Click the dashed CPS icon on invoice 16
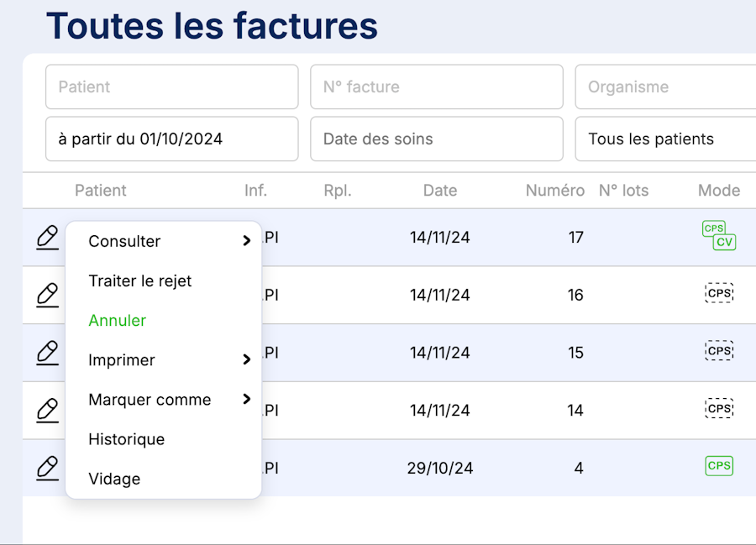The image size is (756, 545). point(719,293)
